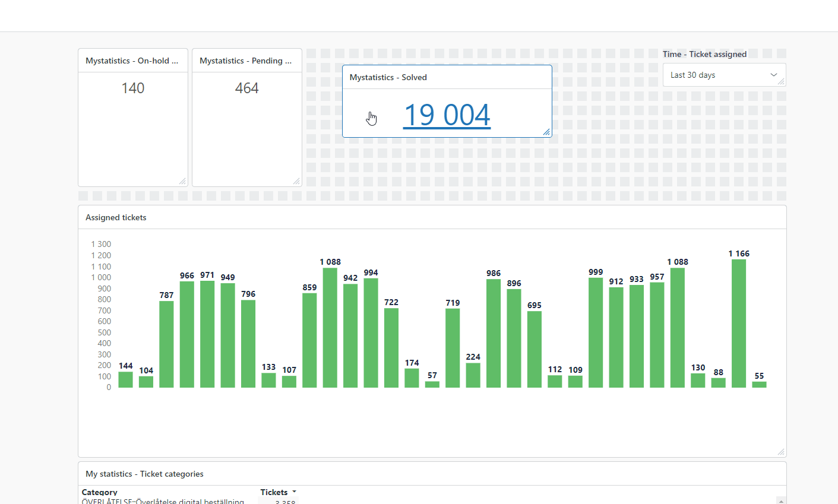Screen dimensions: 838x504
Task: Click the resize handle of Solved widget
Action: coord(546,132)
